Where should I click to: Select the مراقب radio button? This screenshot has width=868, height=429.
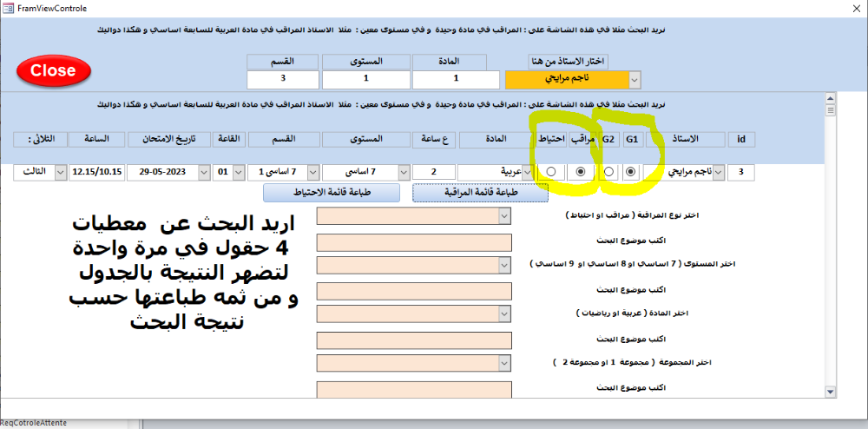[580, 172]
